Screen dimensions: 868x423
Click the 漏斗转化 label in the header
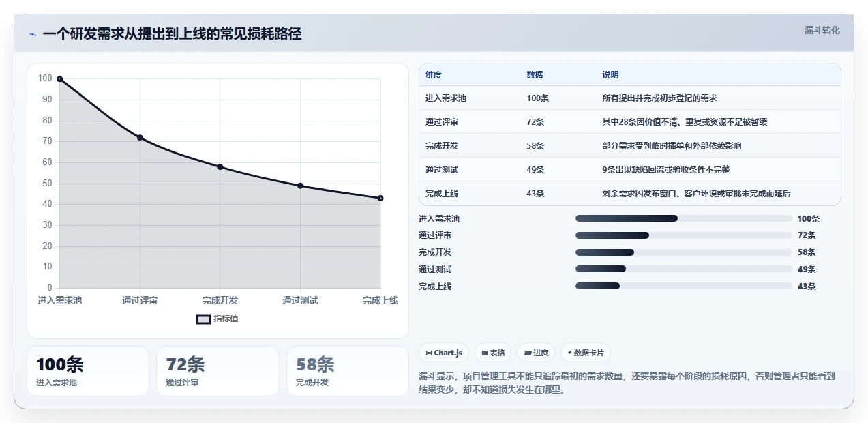click(822, 31)
